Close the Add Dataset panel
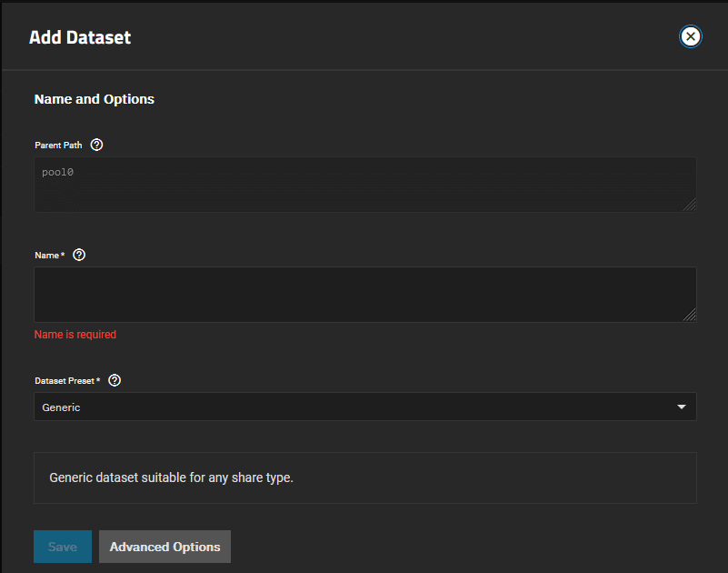This screenshot has height=573, width=728. click(x=691, y=36)
